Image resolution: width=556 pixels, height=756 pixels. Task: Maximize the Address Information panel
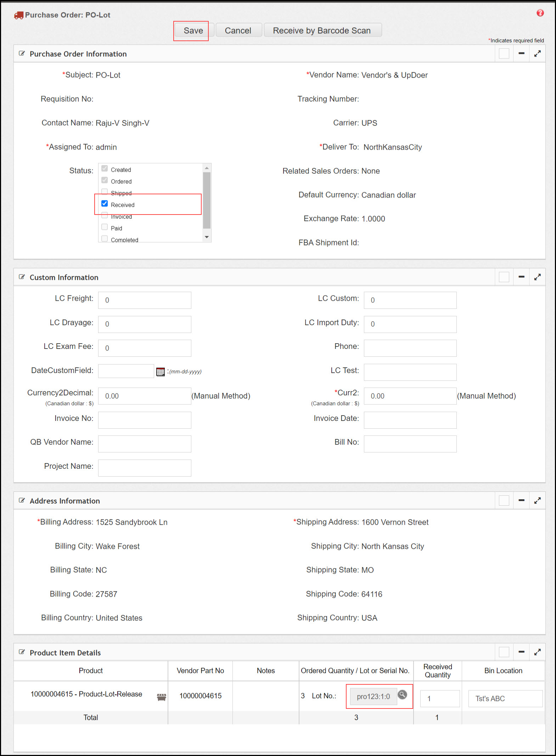click(537, 500)
